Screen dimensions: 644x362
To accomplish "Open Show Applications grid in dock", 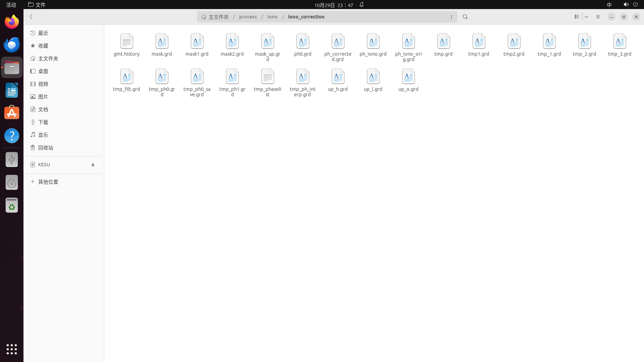I will 12,349.
